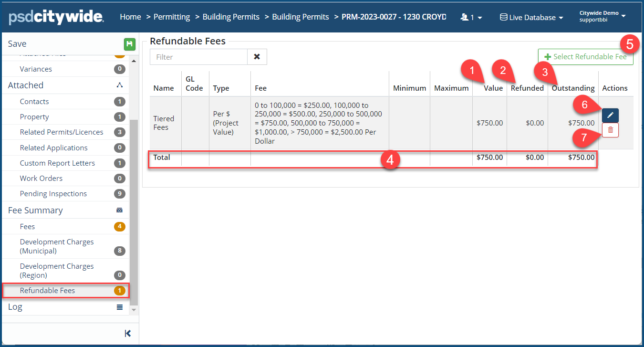Click the Save label in sidebar

click(x=17, y=44)
